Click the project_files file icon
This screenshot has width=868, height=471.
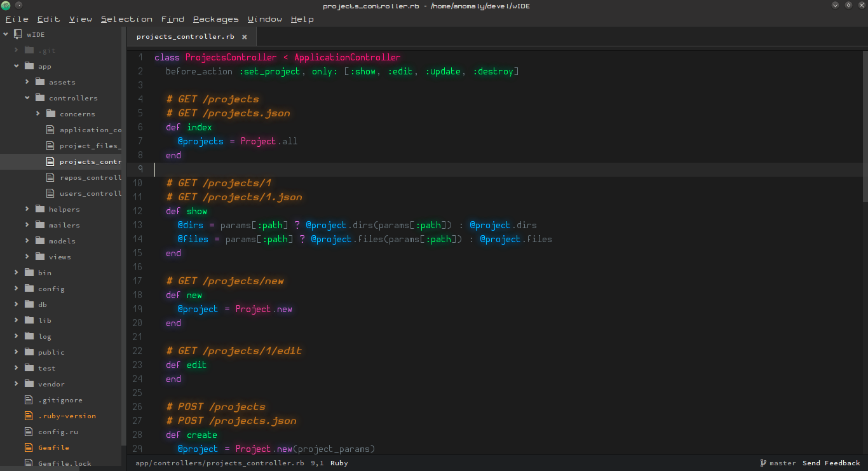51,146
